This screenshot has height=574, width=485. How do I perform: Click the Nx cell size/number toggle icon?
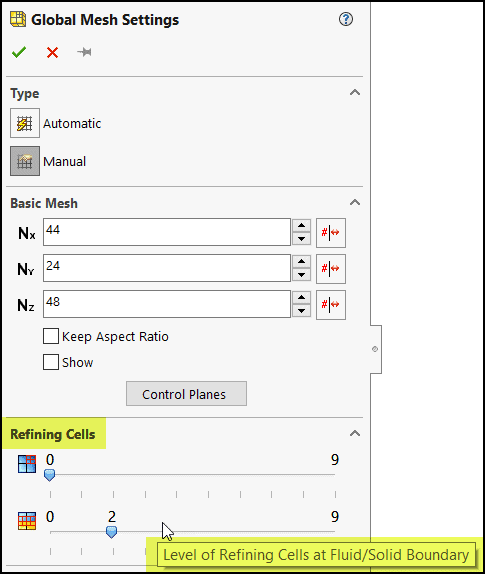(x=331, y=233)
